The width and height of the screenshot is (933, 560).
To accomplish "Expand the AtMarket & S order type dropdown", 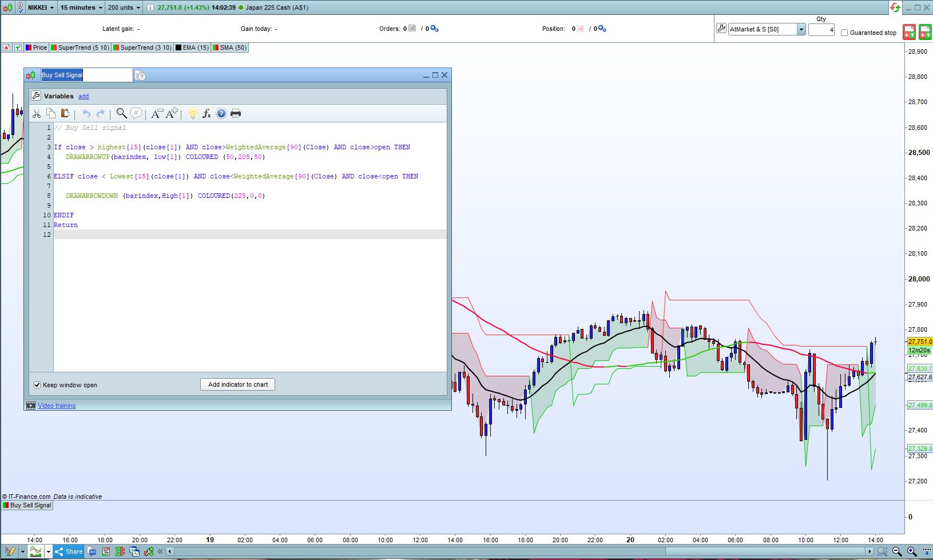I will pyautogui.click(x=801, y=29).
